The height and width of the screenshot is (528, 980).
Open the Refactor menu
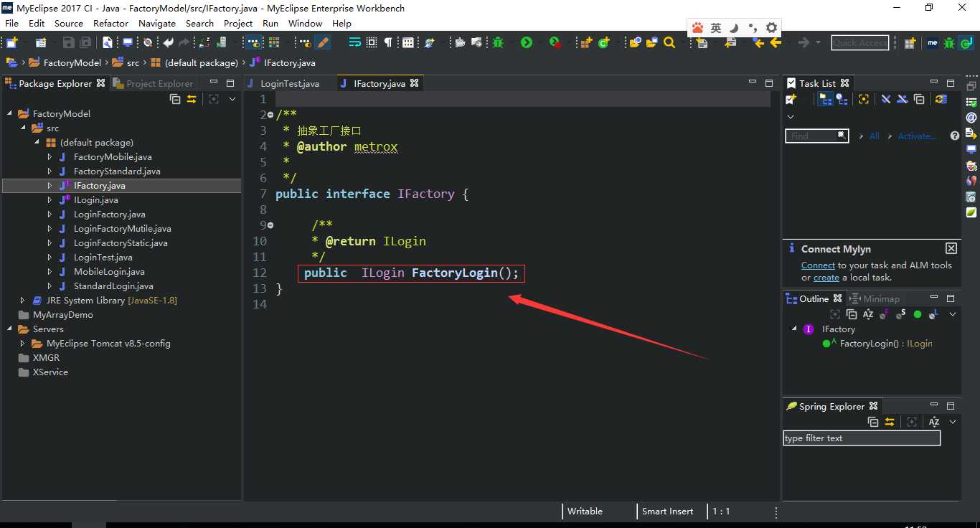[x=111, y=23]
